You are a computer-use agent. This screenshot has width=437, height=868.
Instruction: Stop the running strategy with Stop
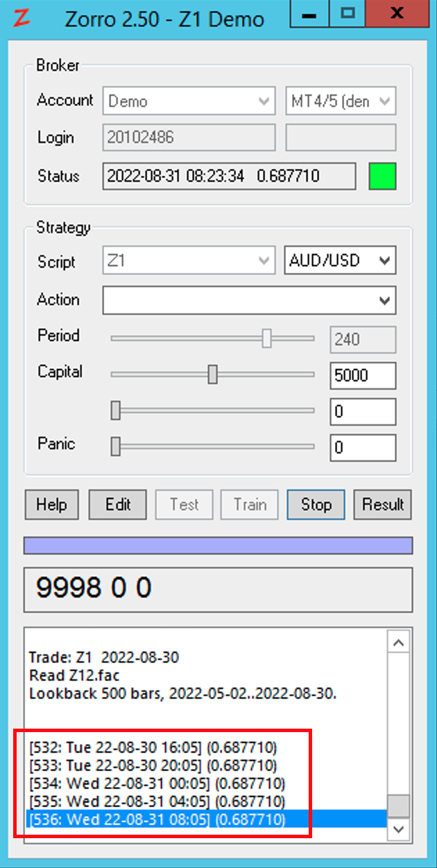pos(316,505)
